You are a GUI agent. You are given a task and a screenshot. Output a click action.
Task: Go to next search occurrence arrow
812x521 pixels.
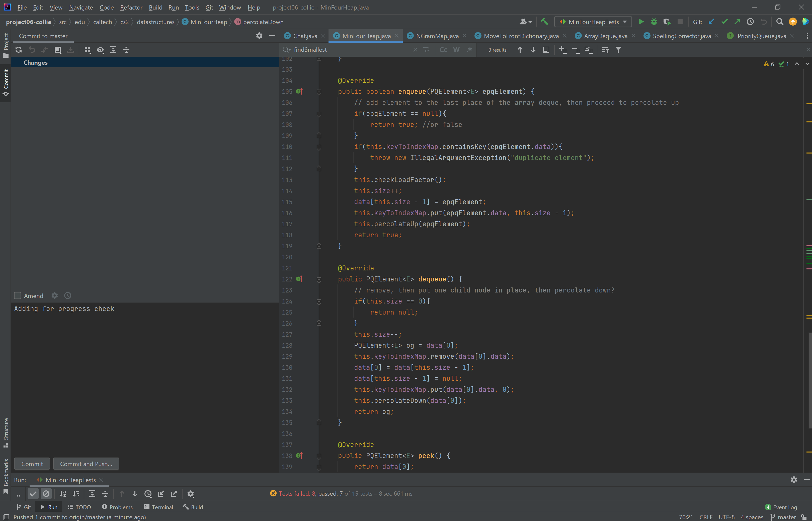pos(533,50)
